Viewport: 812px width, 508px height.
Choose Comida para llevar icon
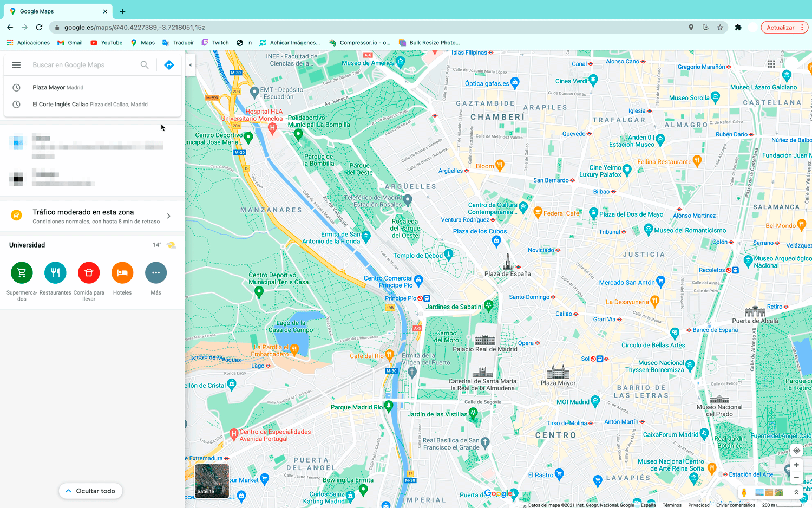pos(89,272)
